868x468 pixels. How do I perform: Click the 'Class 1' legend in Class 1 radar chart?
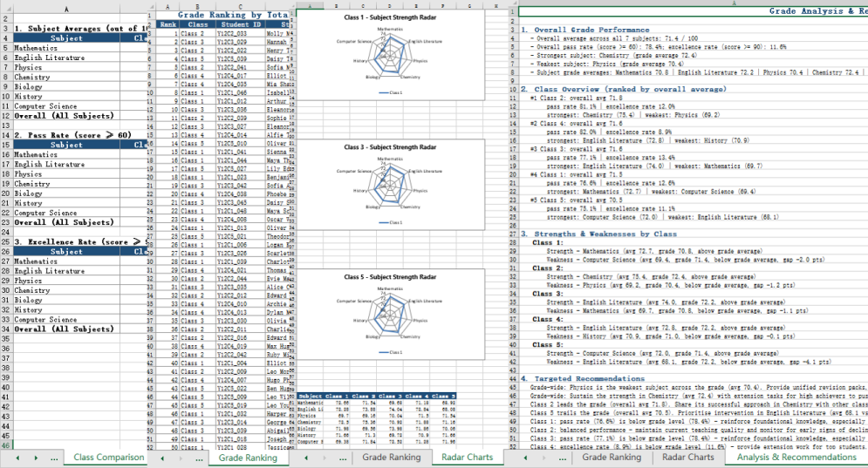[x=391, y=92]
